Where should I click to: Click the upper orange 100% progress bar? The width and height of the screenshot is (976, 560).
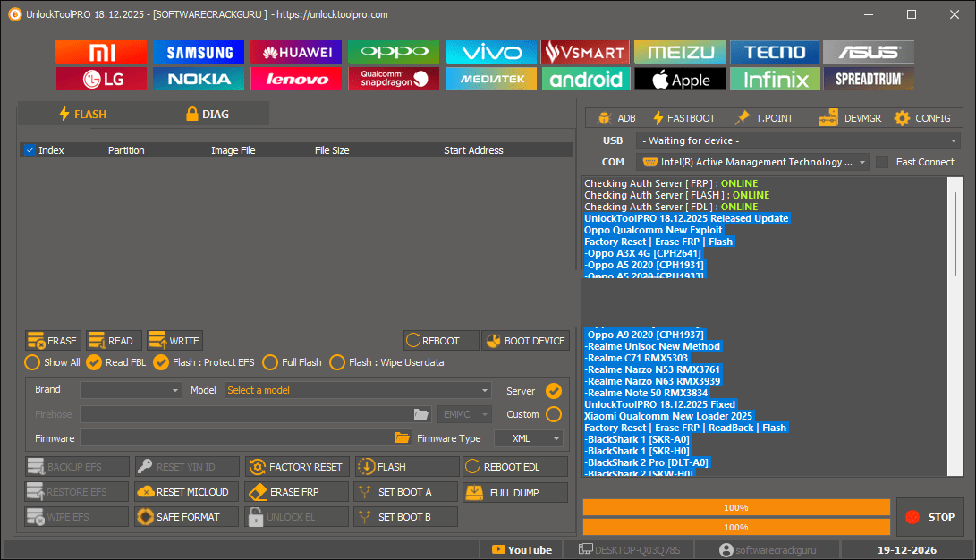pyautogui.click(x=735, y=507)
